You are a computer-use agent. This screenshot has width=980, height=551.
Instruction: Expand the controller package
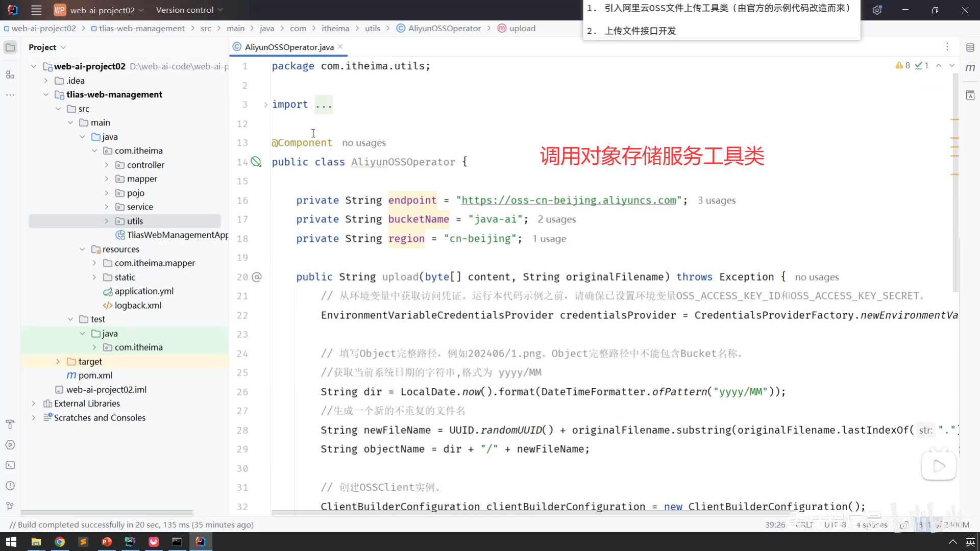(106, 165)
